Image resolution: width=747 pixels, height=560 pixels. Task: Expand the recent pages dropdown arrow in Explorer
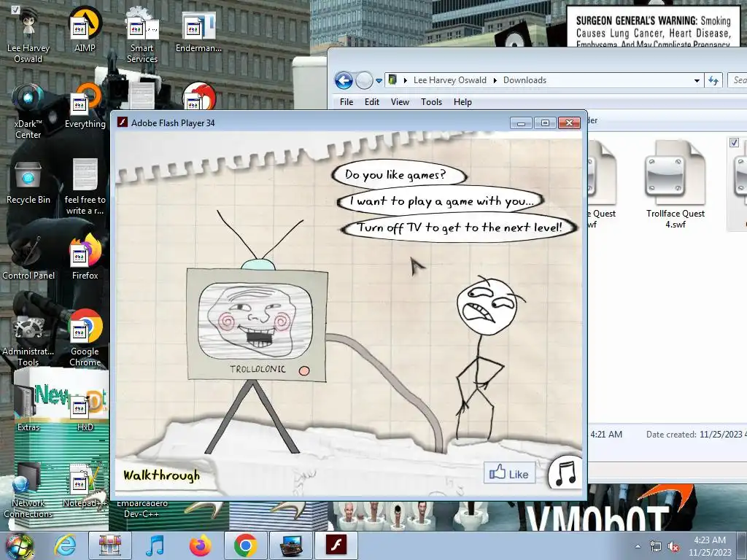coord(379,80)
